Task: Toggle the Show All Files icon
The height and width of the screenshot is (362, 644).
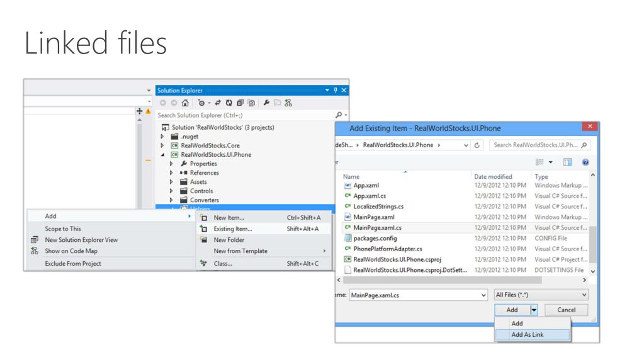Action: click(251, 103)
